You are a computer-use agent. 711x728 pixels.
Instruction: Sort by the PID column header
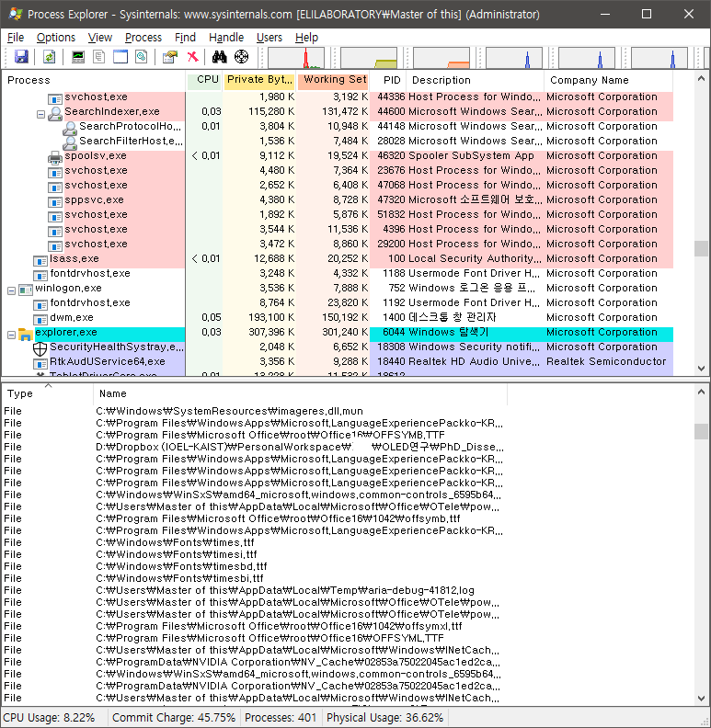[388, 80]
